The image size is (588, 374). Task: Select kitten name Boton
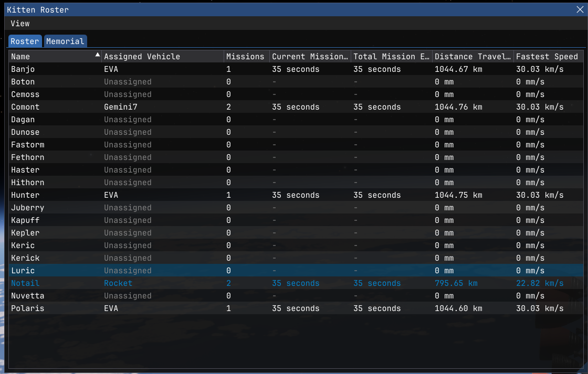coord(23,82)
